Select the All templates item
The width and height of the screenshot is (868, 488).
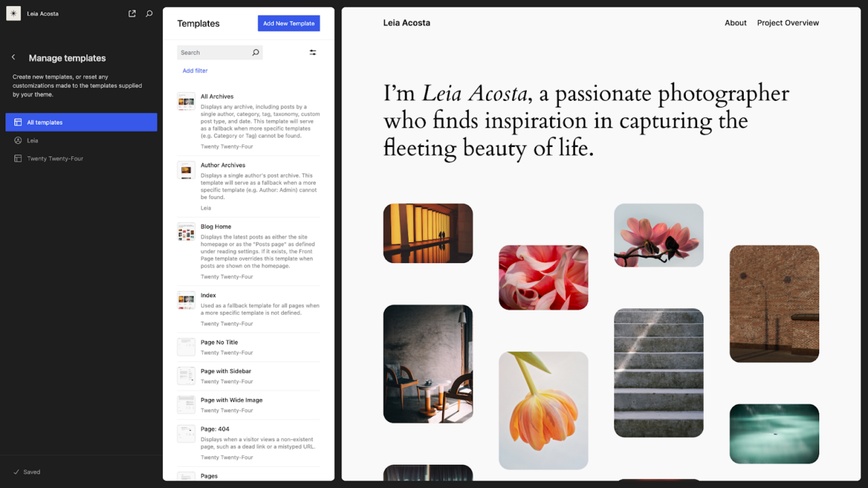point(81,122)
